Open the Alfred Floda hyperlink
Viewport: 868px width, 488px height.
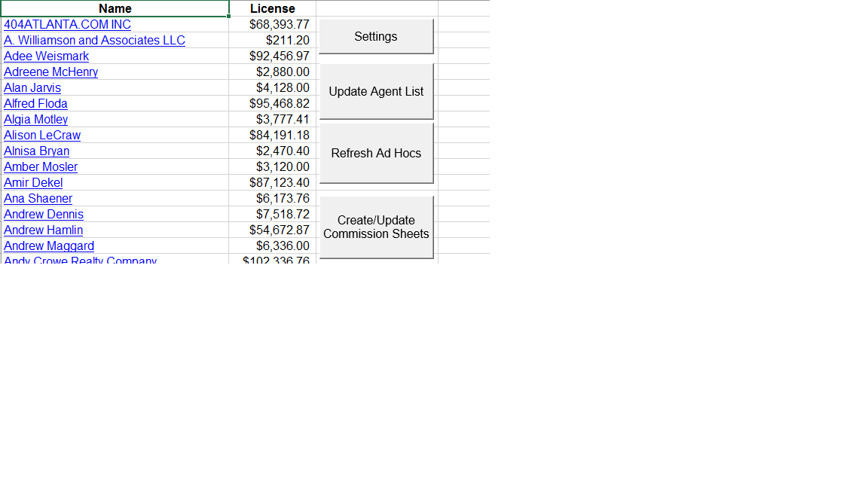[35, 103]
